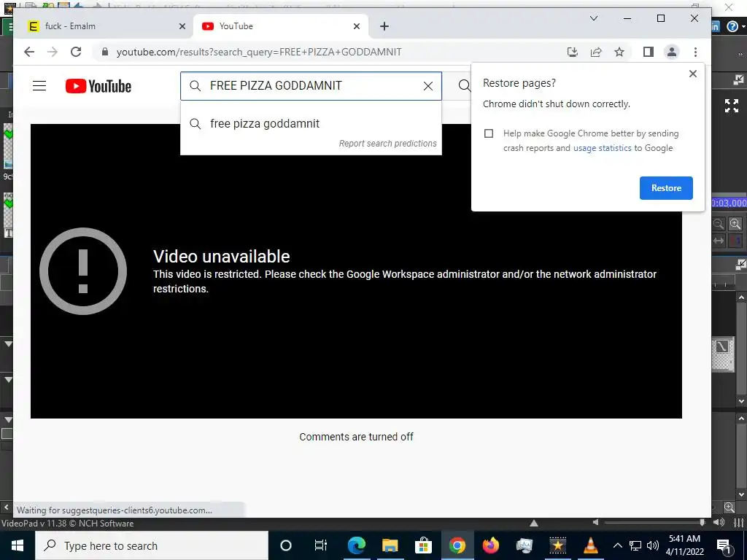
Task: Open Chrome three-dot menu
Action: [695, 52]
